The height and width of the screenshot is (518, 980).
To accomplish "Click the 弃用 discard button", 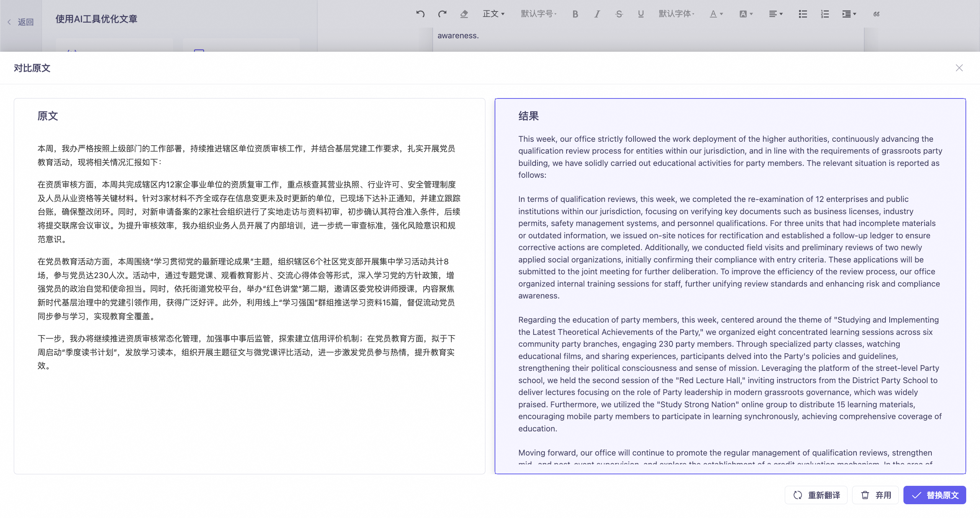I will point(875,495).
